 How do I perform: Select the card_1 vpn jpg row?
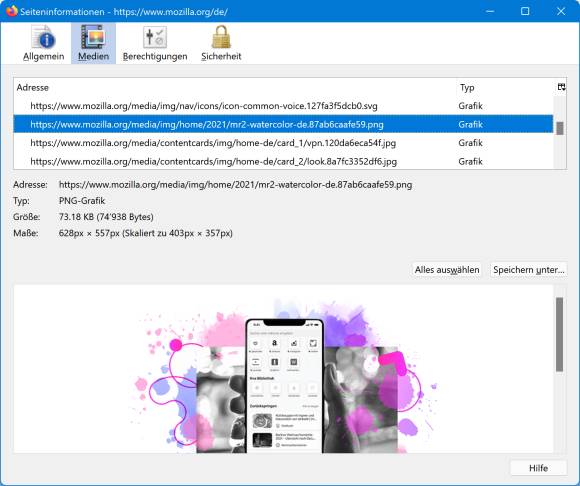[x=283, y=143]
